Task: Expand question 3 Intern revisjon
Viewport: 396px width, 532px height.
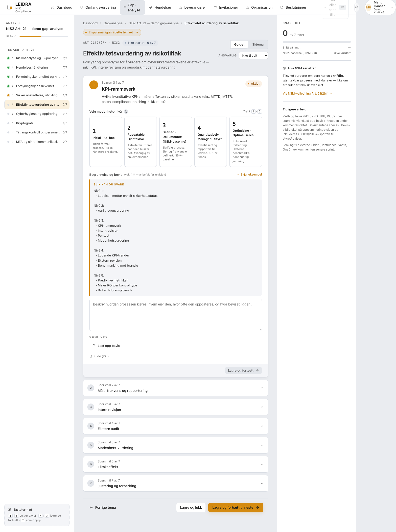Action: 176,407
